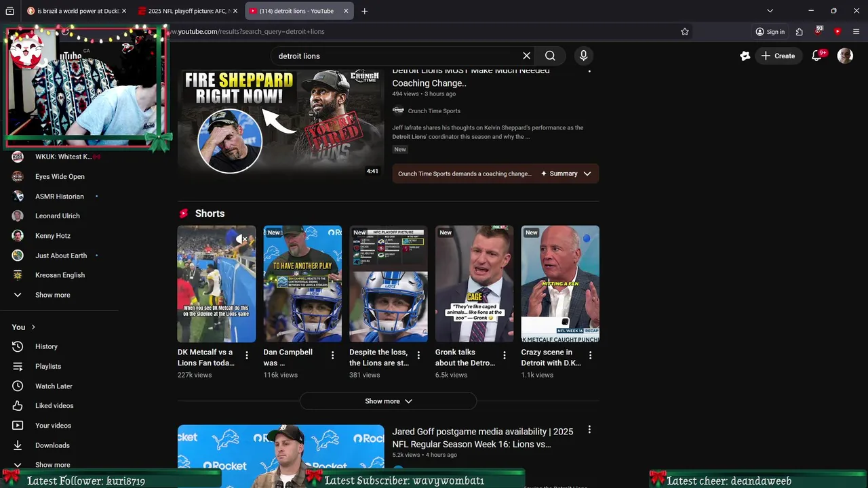Open the You section chevron
The width and height of the screenshot is (868, 488).
click(33, 327)
